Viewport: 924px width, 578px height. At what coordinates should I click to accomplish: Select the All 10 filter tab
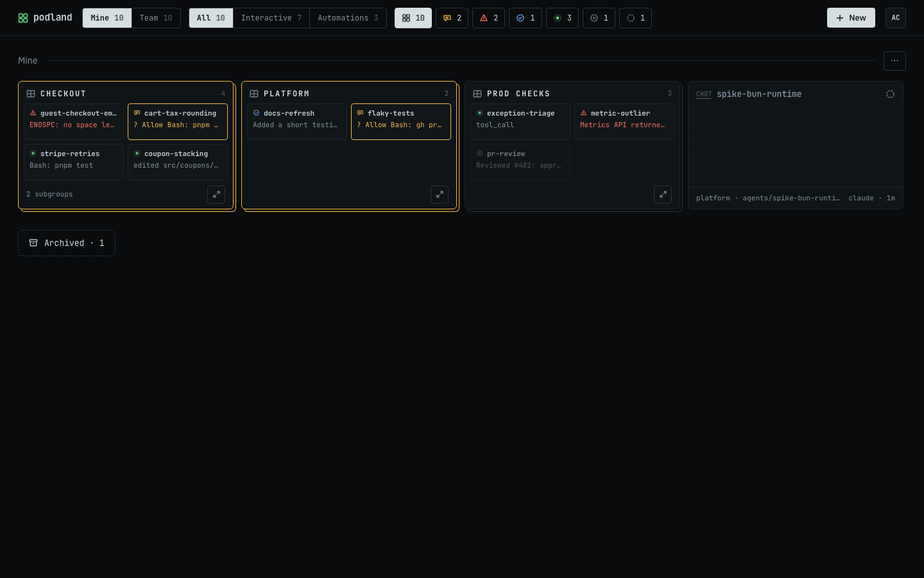(x=211, y=18)
